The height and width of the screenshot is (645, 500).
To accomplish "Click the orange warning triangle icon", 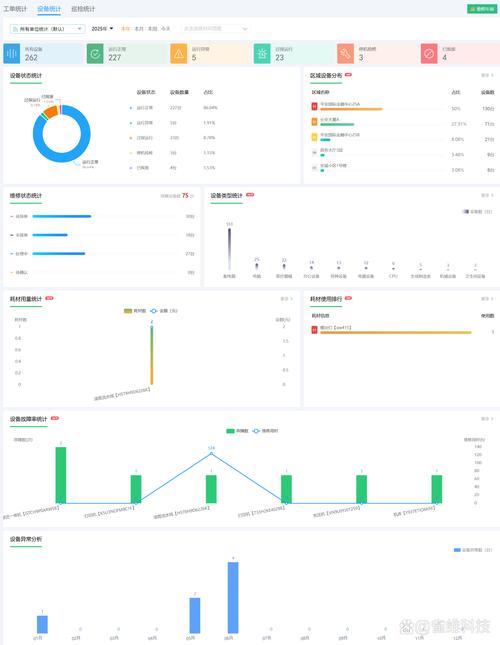I will pos(178,53).
